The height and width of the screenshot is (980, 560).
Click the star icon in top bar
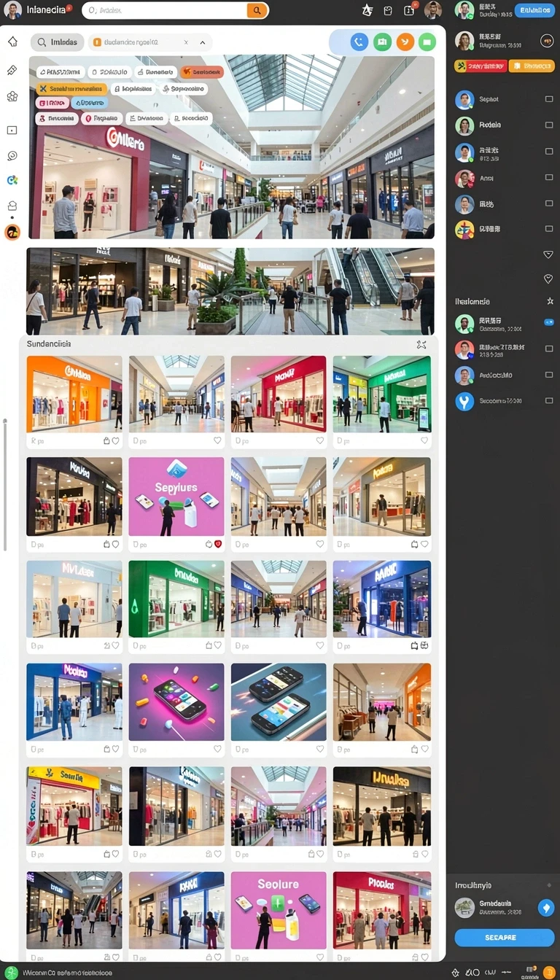click(x=367, y=10)
